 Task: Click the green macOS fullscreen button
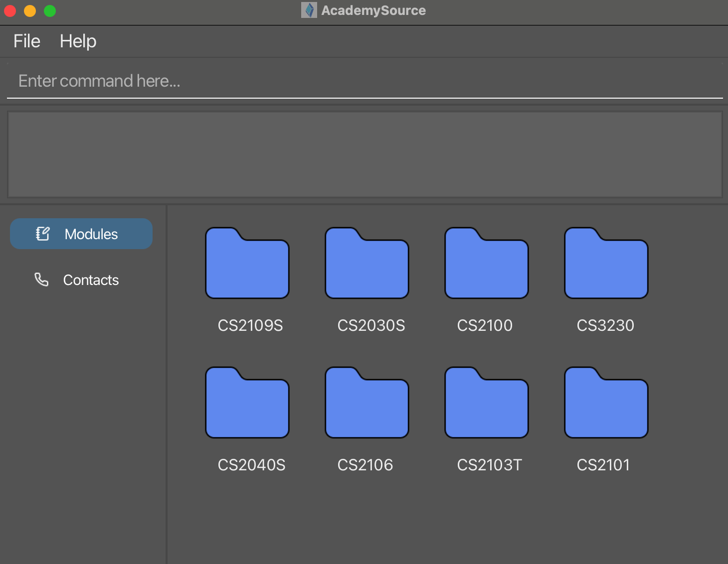pos(50,11)
